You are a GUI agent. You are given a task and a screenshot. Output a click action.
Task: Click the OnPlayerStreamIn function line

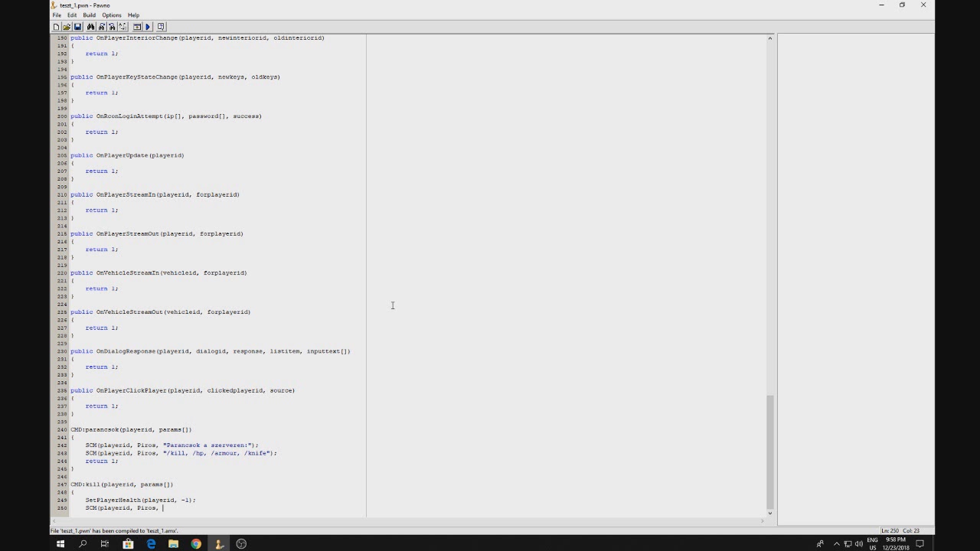tap(155, 194)
